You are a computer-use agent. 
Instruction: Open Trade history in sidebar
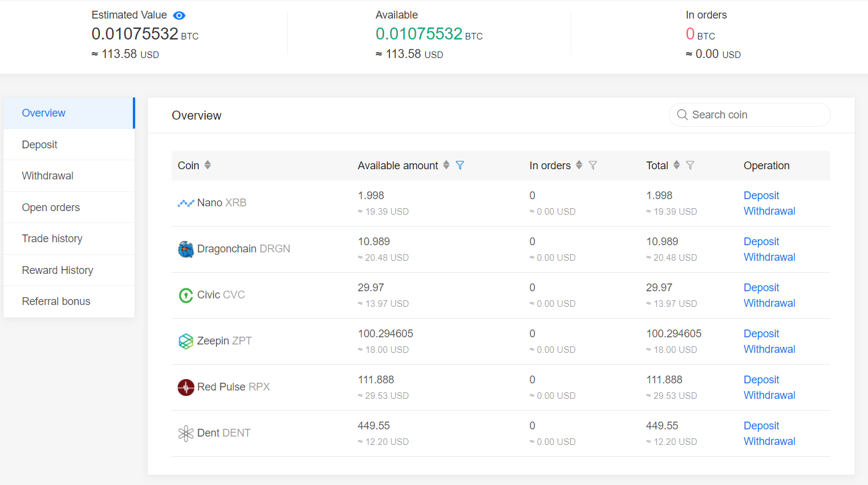point(69,239)
